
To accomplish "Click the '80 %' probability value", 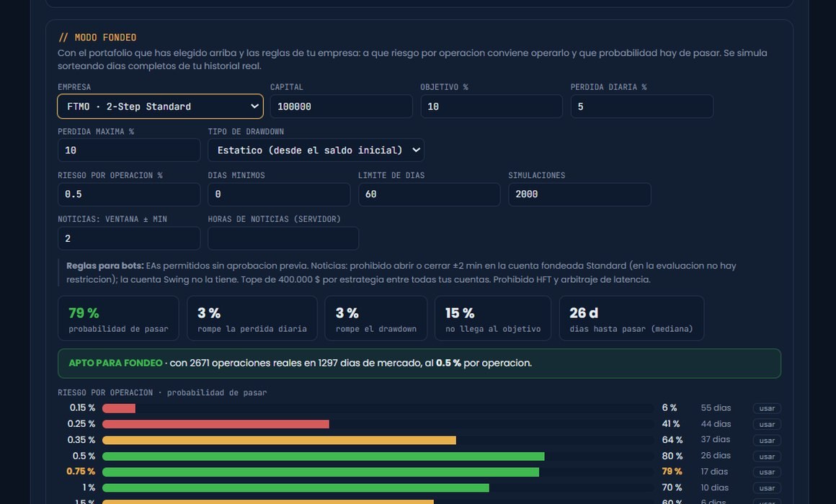I will 672,456.
